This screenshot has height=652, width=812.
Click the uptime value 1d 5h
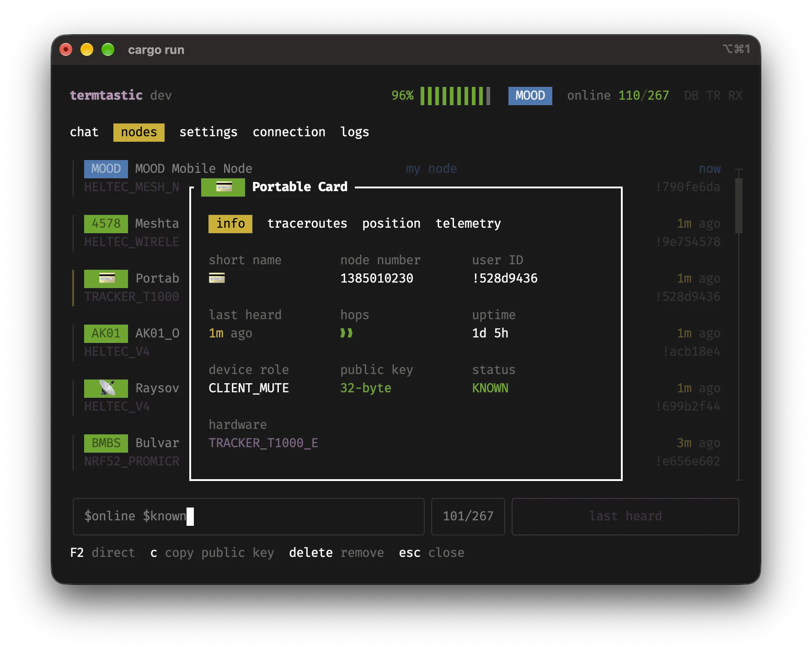[490, 333]
